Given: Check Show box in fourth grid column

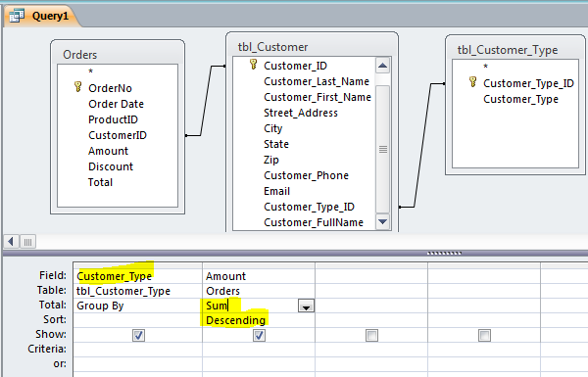Looking at the screenshot, I should 484,336.
